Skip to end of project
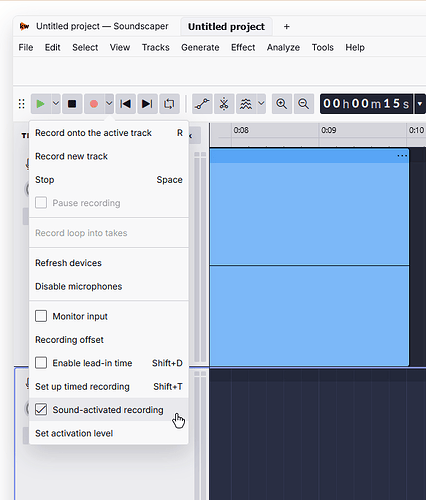Screen dimensions: 426x500 click(147, 104)
